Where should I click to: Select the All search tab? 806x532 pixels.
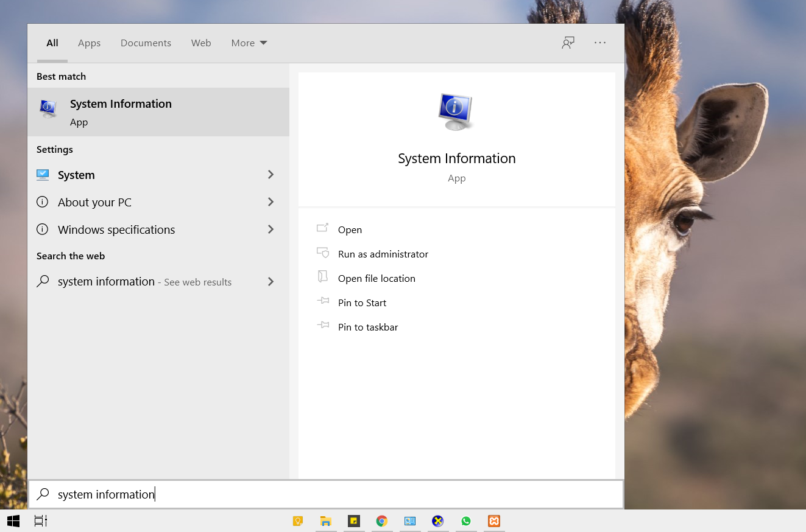[52, 43]
